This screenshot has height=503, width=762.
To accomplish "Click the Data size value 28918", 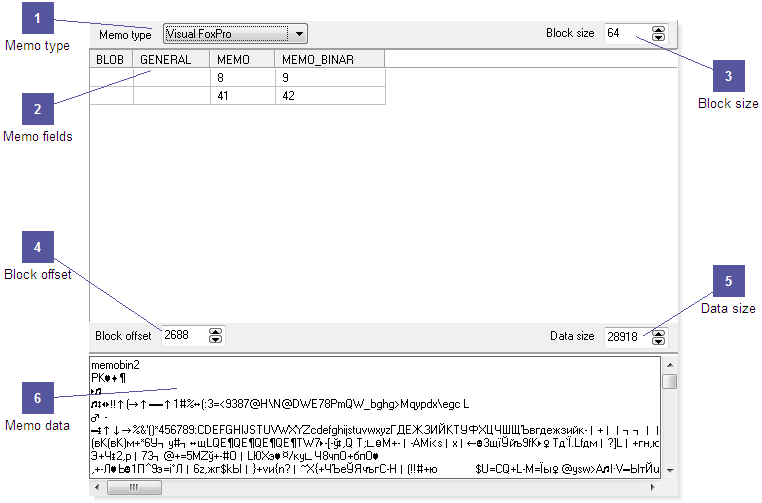I will click(x=622, y=337).
